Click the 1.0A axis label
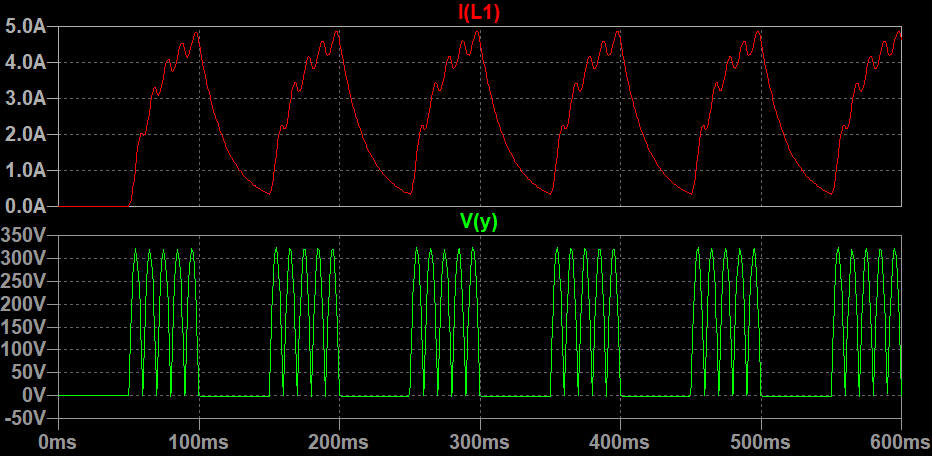Image resolution: width=932 pixels, height=456 pixels. pyautogui.click(x=24, y=171)
